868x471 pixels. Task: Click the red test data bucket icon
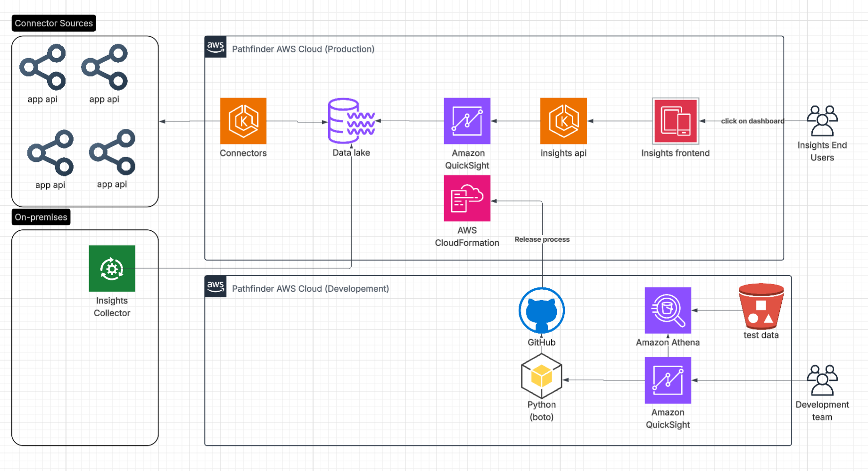pyautogui.click(x=761, y=306)
